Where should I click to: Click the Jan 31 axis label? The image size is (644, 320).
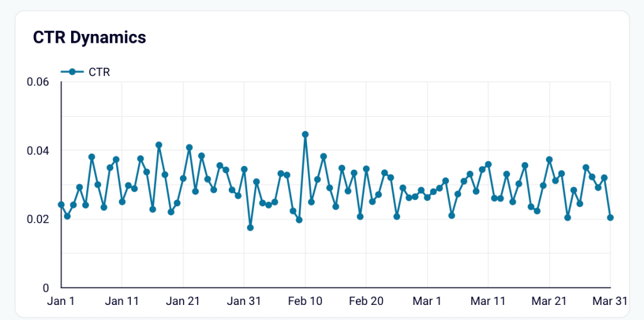click(244, 301)
